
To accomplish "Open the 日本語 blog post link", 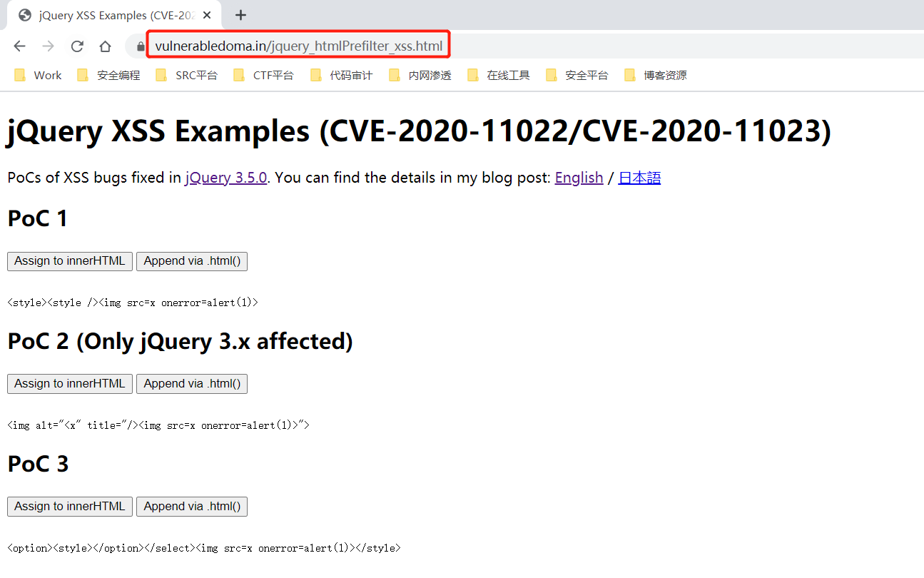I will tap(639, 178).
